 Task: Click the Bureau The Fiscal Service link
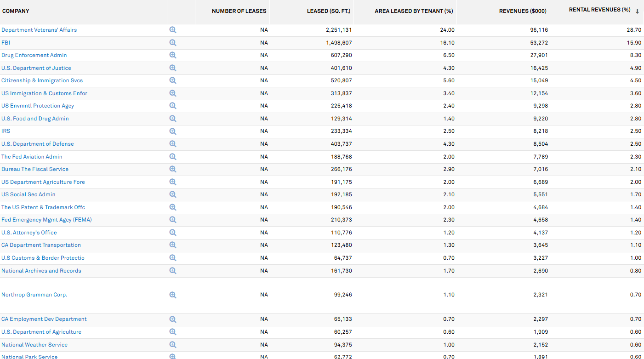pos(35,169)
